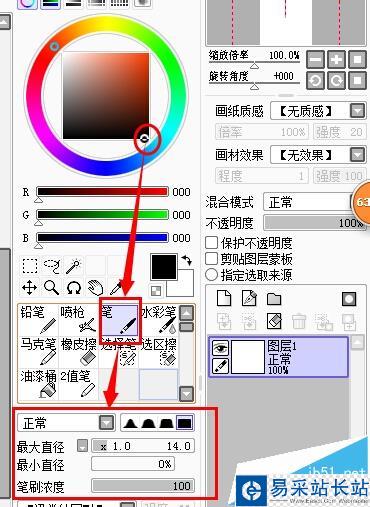
Task: Select the second rounded brush edge shape
Action: pos(148,423)
